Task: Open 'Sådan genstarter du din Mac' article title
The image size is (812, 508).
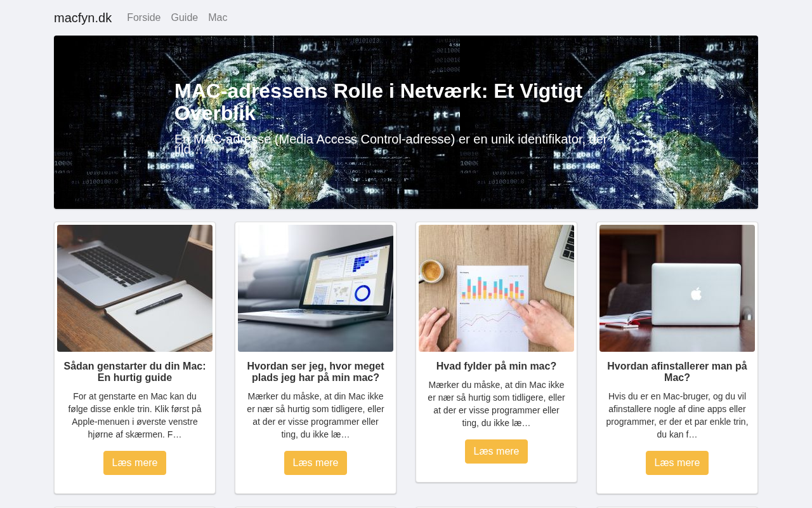Action: (134, 372)
